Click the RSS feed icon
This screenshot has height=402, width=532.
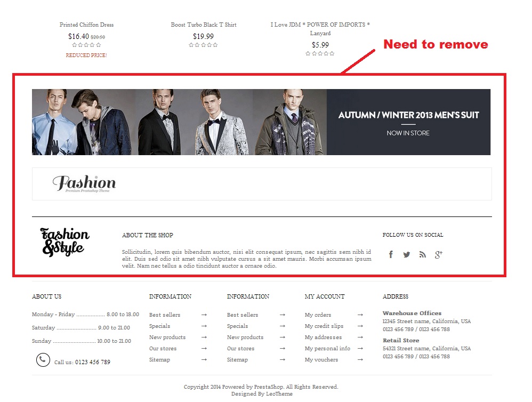pos(422,254)
